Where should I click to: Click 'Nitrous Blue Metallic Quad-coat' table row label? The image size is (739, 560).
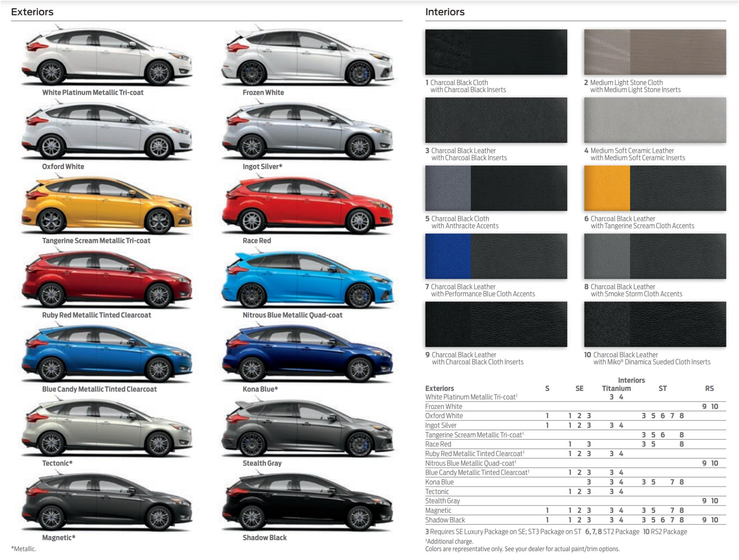point(471,463)
